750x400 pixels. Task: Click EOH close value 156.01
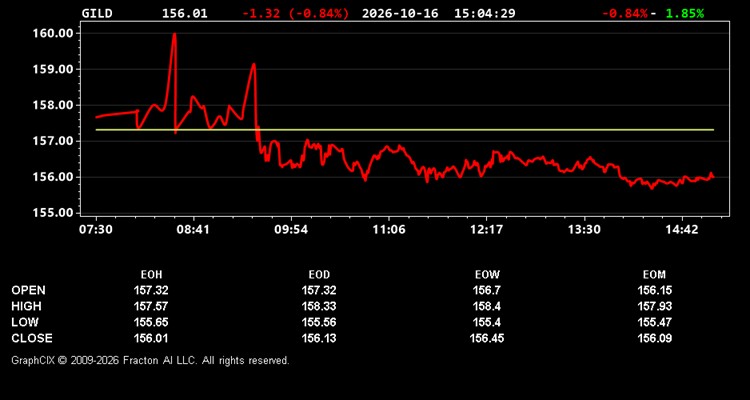151,338
